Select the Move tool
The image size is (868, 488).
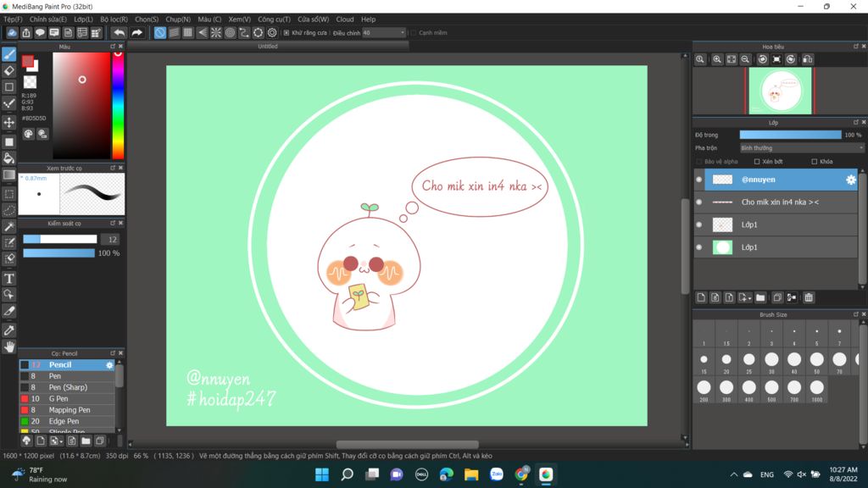(8, 122)
